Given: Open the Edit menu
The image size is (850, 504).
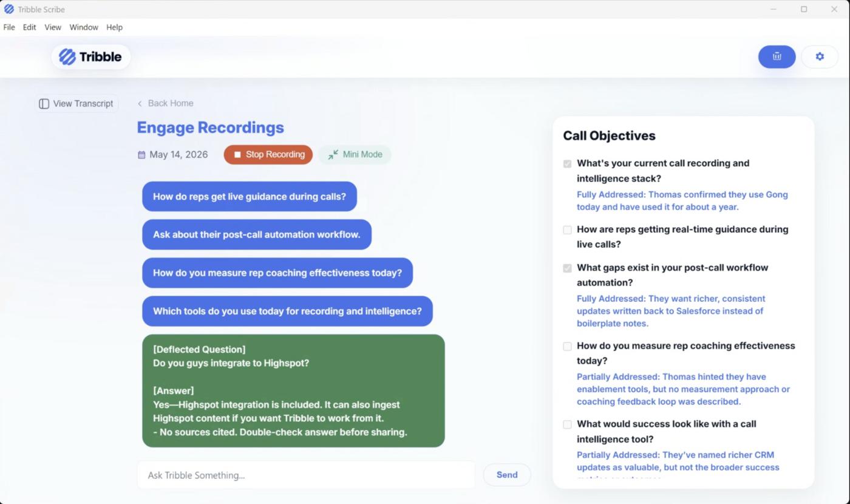Looking at the screenshot, I should (x=30, y=27).
